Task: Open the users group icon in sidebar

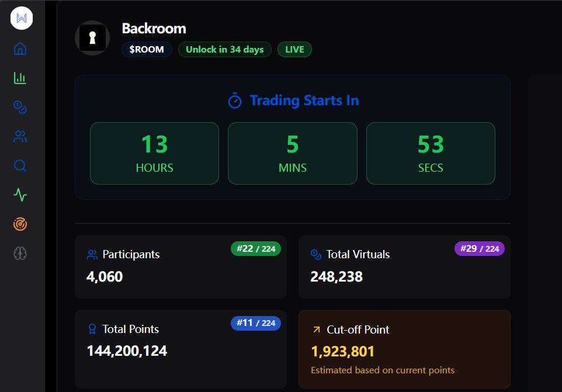Action: point(20,137)
